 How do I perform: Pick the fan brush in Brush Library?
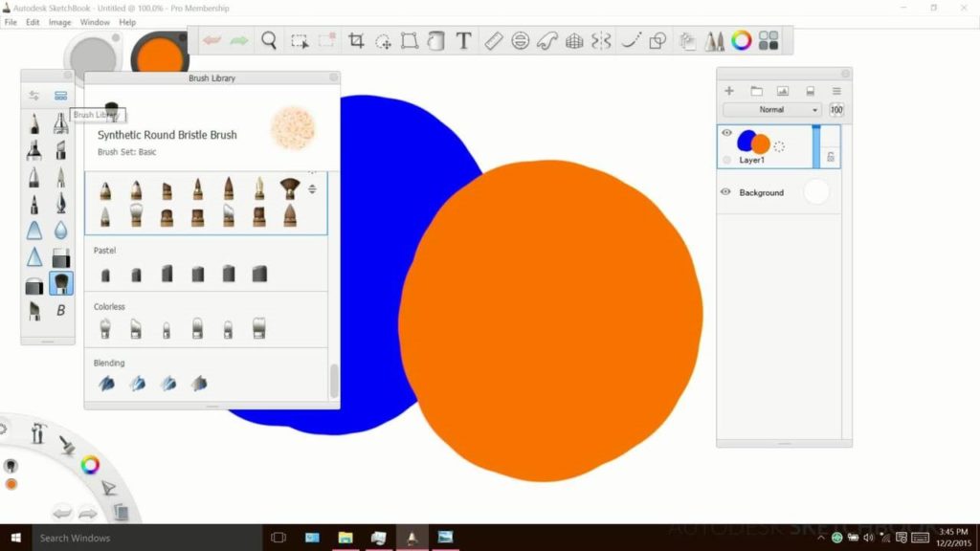tap(289, 188)
